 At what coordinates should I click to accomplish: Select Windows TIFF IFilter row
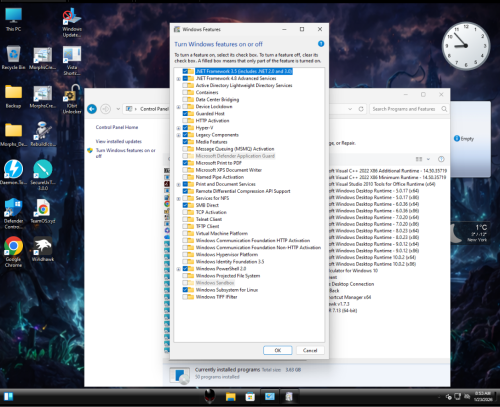coord(216,297)
